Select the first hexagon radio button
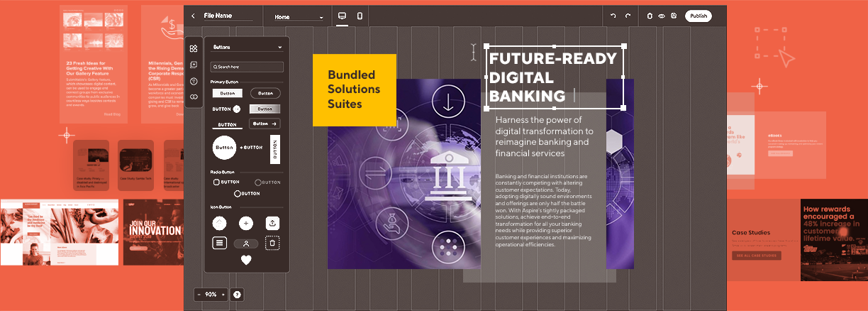The height and width of the screenshot is (311, 868). (216, 182)
